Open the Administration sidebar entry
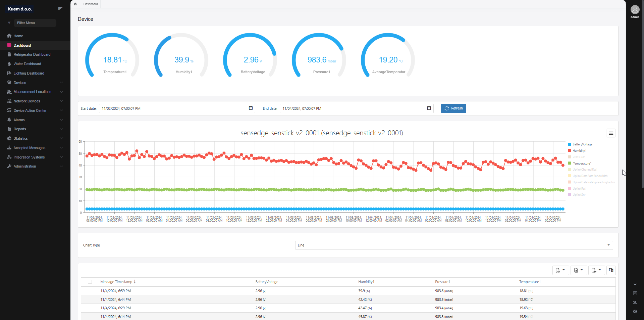 pos(24,166)
